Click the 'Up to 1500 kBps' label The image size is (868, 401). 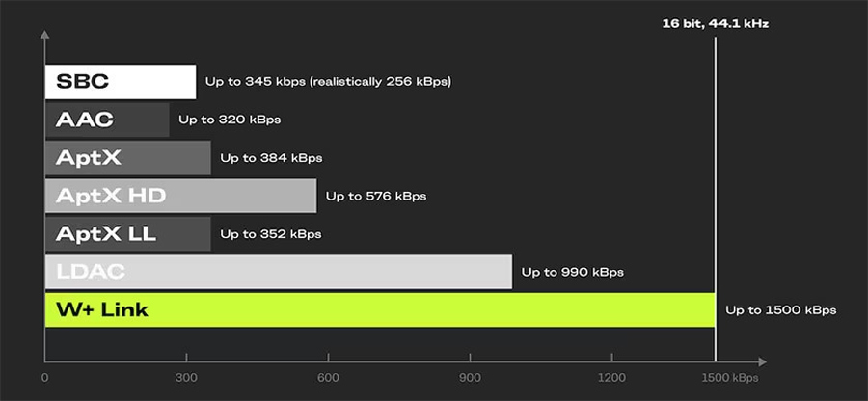780,310
